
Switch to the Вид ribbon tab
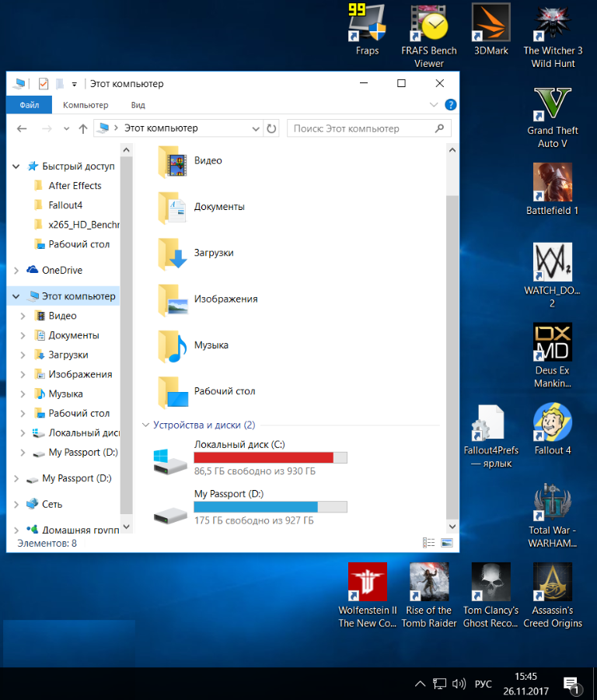click(x=138, y=105)
